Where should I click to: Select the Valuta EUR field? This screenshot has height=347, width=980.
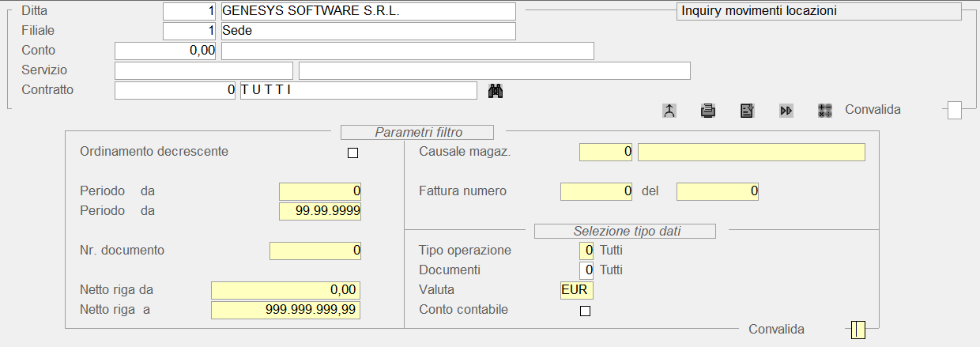(x=576, y=290)
